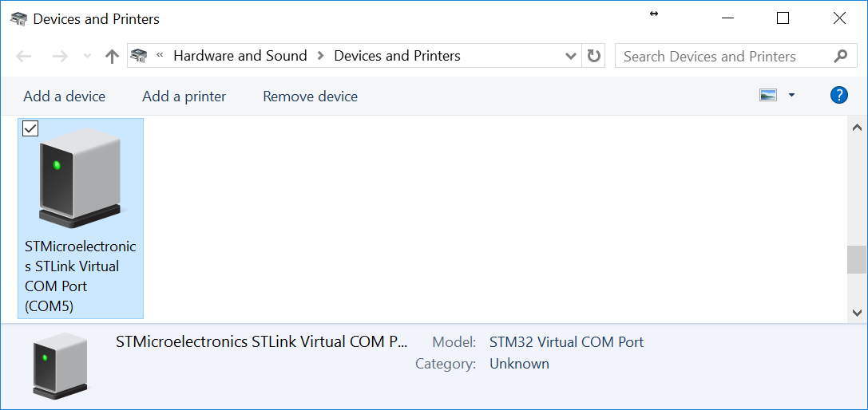
Task: Click Add a printer
Action: (x=184, y=97)
